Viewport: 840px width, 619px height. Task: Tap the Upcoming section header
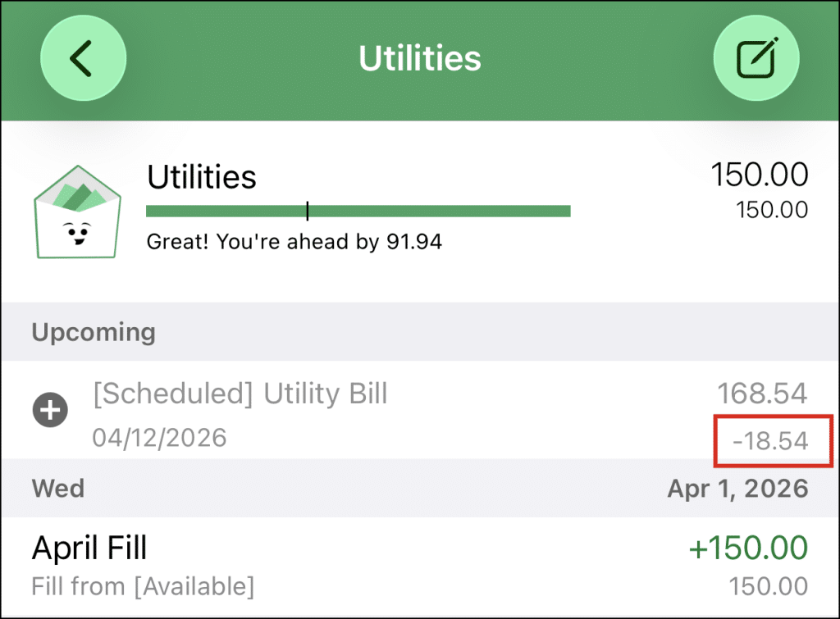(x=94, y=332)
